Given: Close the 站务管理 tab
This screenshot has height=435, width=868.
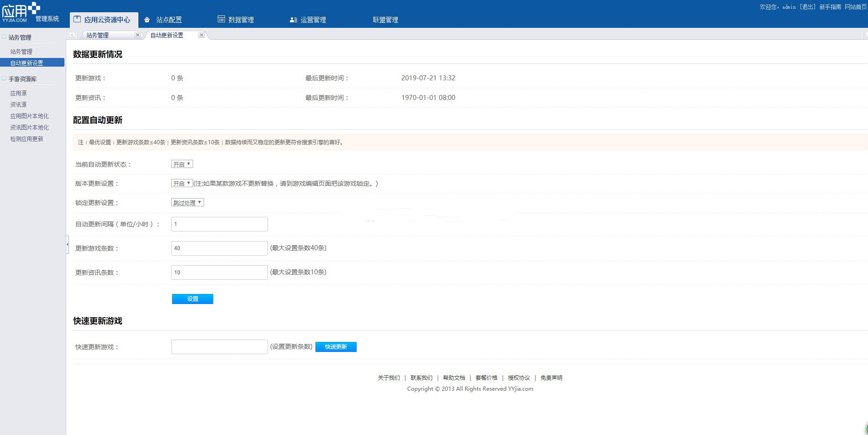Looking at the screenshot, I should coord(137,35).
